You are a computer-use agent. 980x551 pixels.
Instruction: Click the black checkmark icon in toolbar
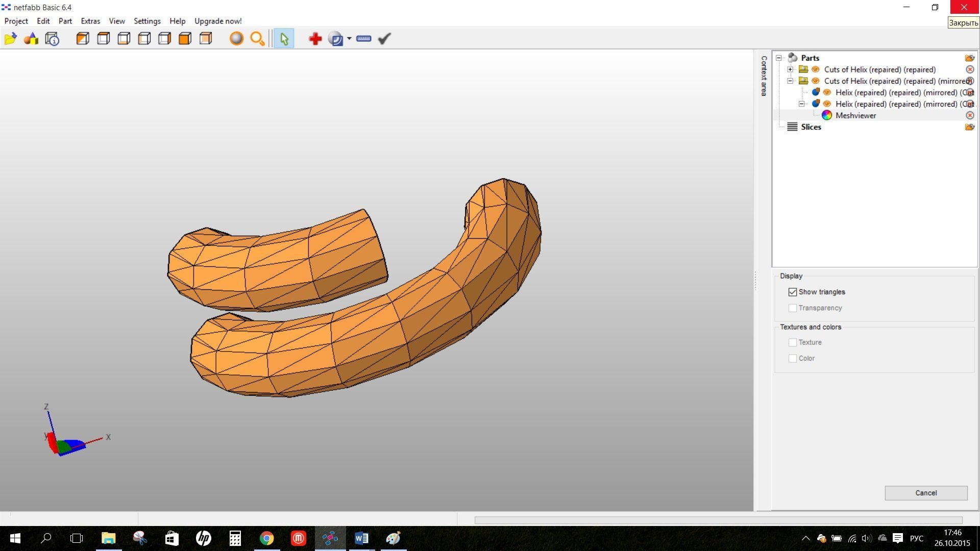tap(384, 39)
